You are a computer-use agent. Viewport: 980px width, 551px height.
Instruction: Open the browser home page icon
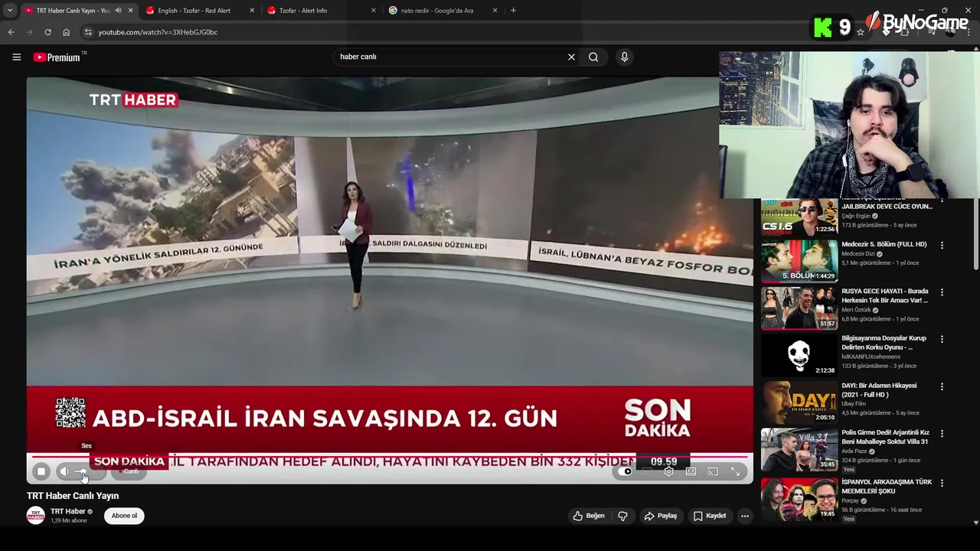click(66, 32)
